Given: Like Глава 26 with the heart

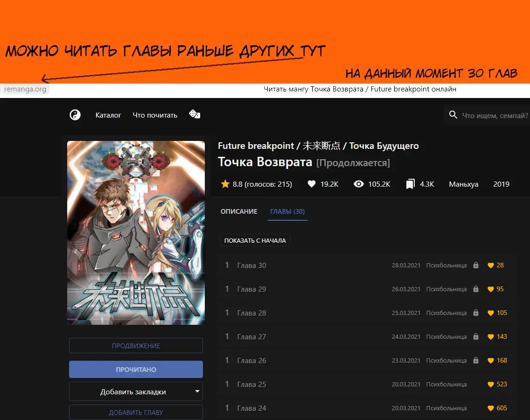Looking at the screenshot, I should click(491, 361).
